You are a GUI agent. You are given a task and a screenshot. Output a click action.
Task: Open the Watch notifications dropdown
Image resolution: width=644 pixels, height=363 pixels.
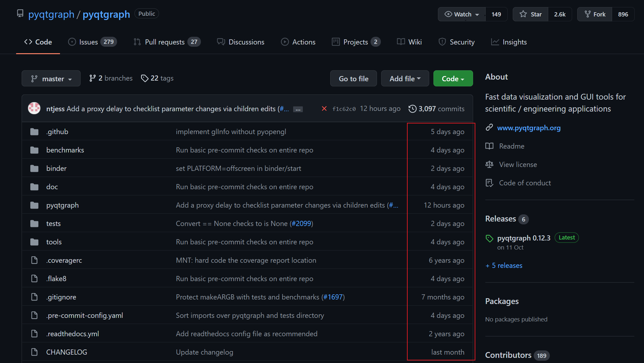[462, 14]
